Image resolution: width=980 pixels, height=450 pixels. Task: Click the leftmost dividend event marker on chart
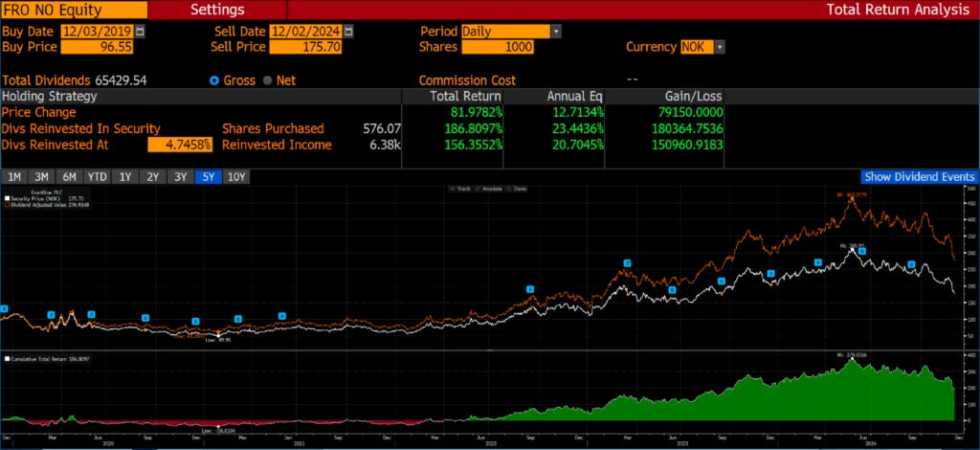click(x=4, y=308)
